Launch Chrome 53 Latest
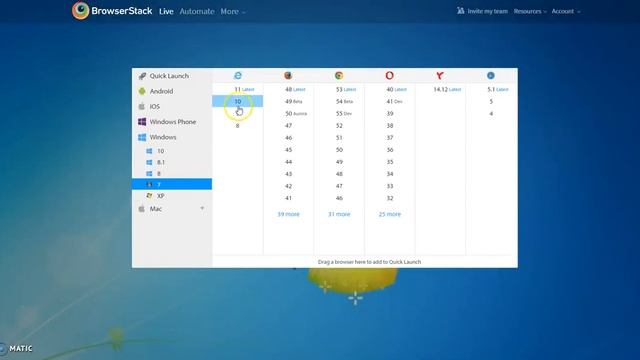The height and width of the screenshot is (360, 640). (339, 89)
